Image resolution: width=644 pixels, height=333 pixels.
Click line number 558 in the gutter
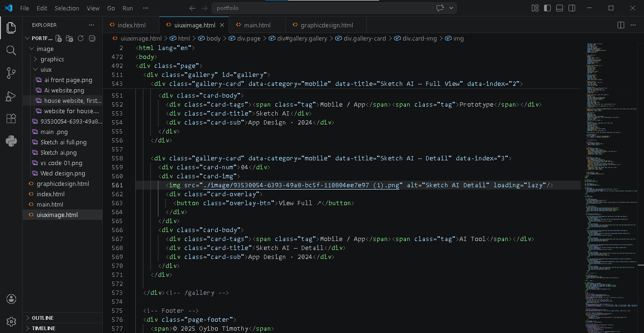point(117,158)
